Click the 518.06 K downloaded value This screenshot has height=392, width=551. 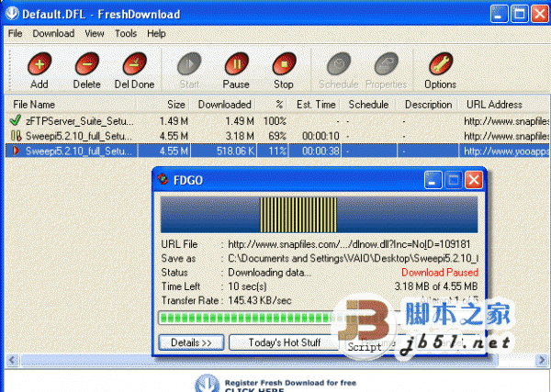tap(235, 151)
